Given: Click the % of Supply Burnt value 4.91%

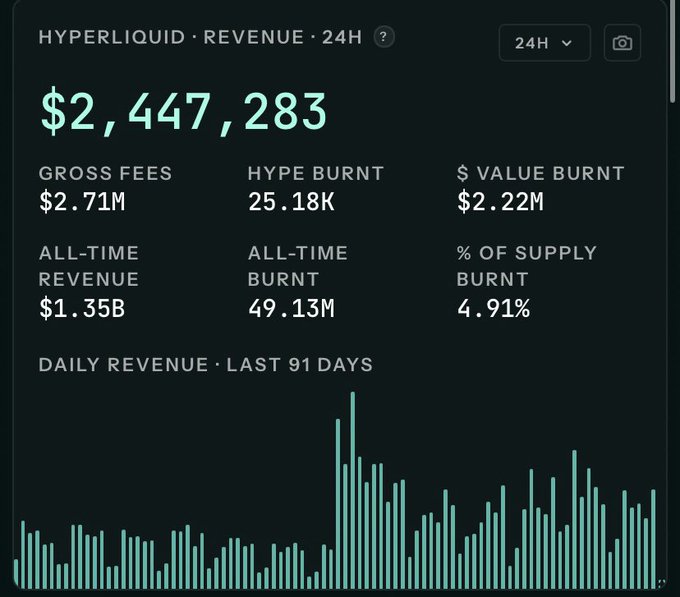Looking at the screenshot, I should [494, 308].
